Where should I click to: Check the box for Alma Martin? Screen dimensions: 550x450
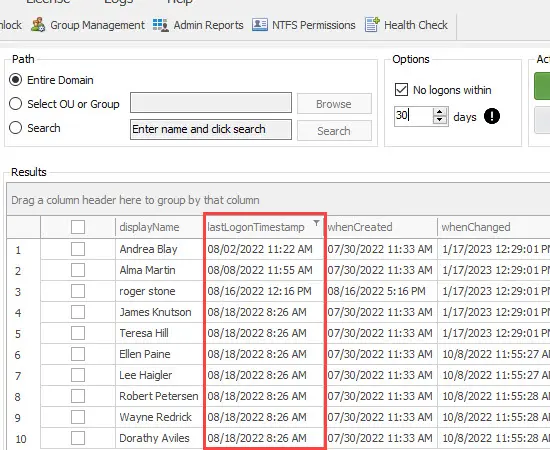78,270
